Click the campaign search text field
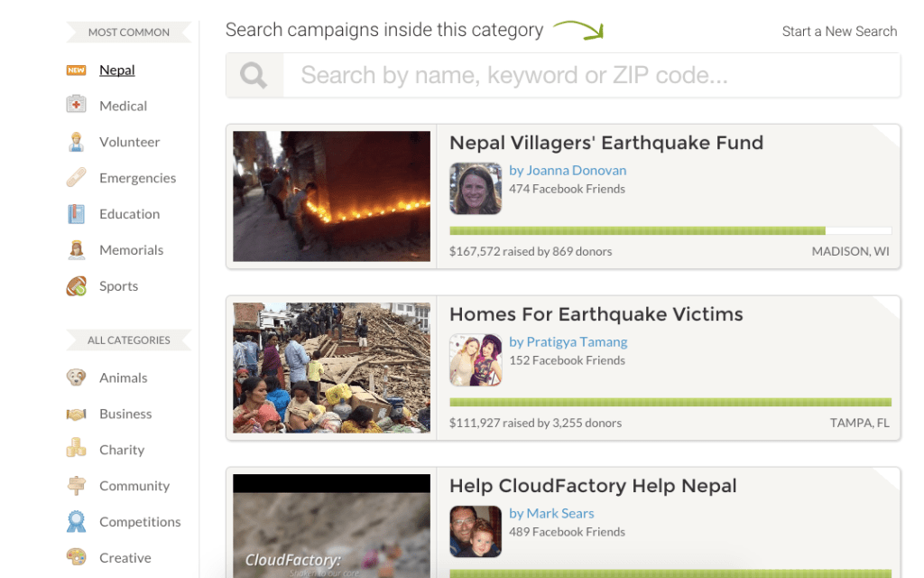The width and height of the screenshot is (924, 578). [591, 75]
